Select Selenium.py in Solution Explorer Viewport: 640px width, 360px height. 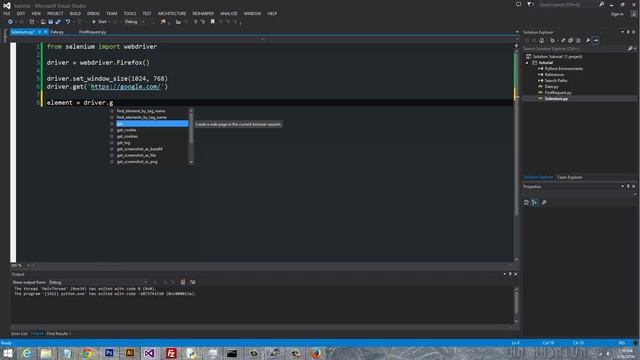(556, 98)
